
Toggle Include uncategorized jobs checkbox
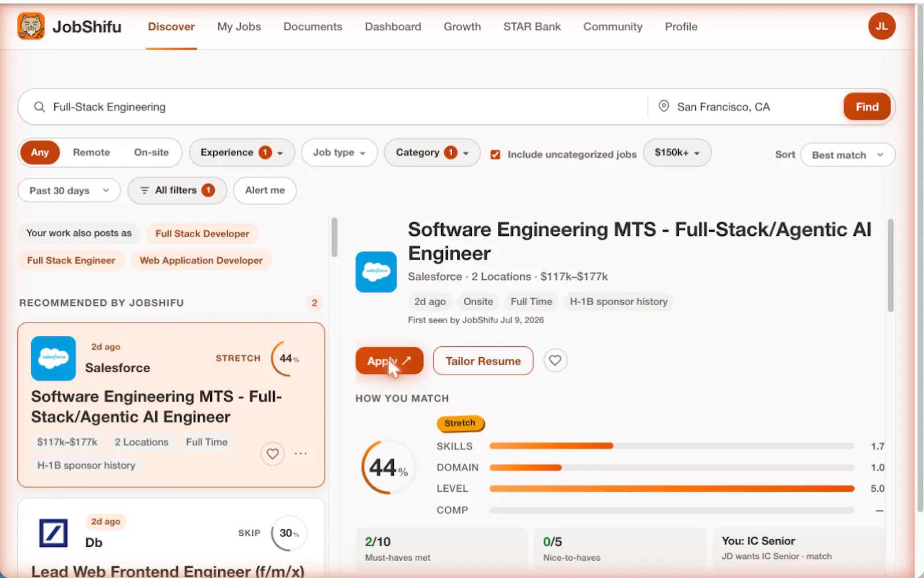pos(495,154)
